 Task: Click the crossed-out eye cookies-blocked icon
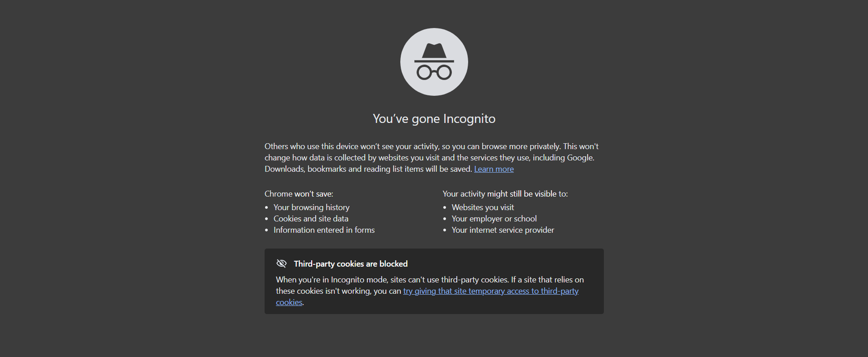281,263
